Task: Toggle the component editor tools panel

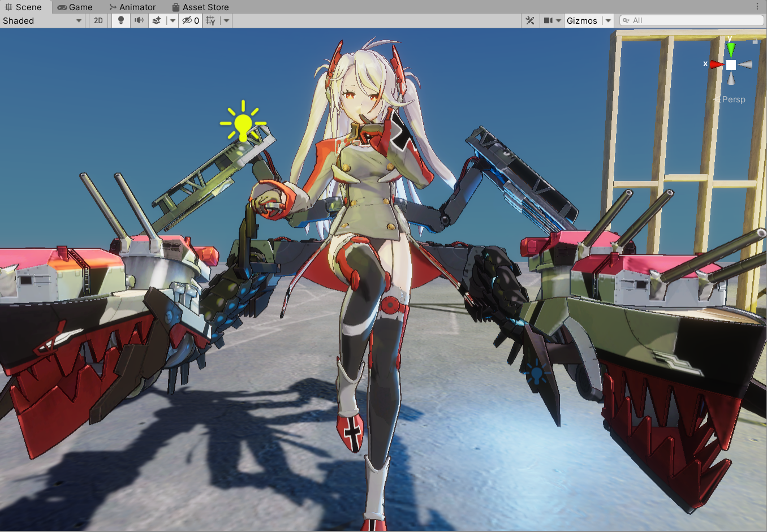Action: pos(530,20)
